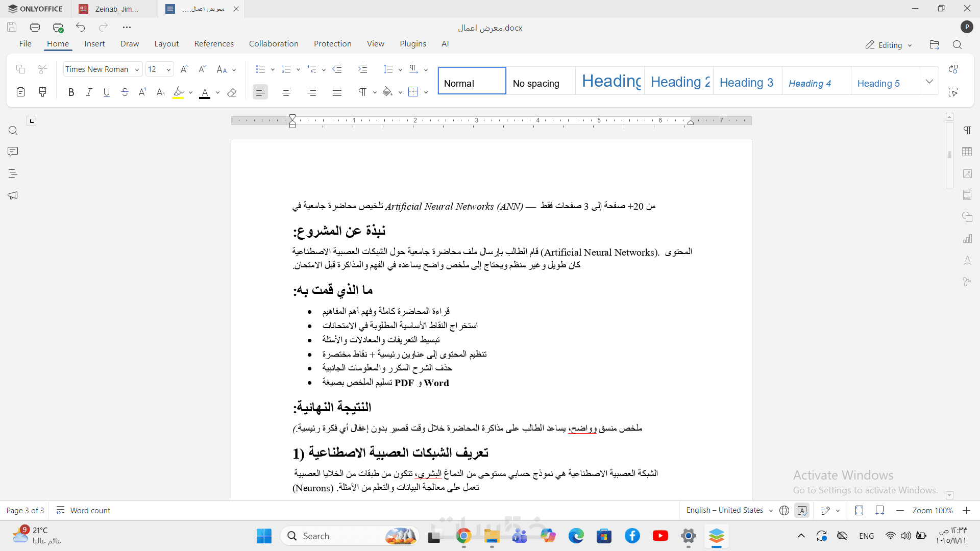The width and height of the screenshot is (980, 551).
Task: Expand the styles gallery arrow
Action: point(929,81)
